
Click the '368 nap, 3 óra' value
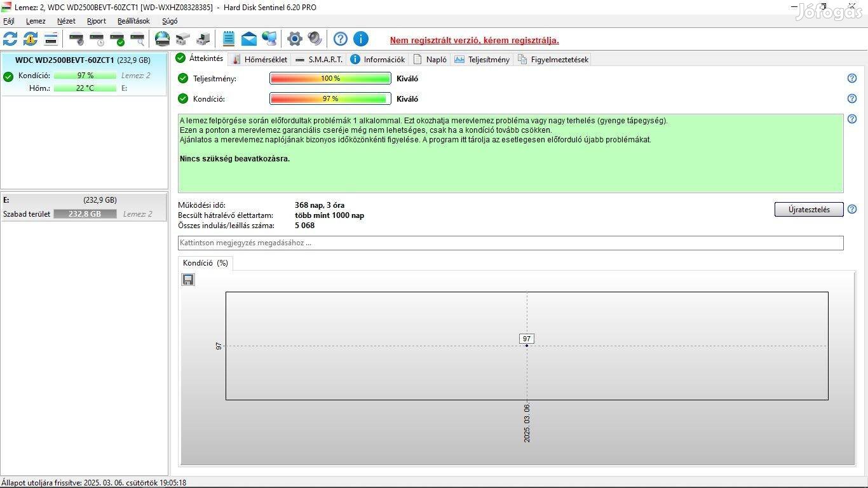point(320,205)
